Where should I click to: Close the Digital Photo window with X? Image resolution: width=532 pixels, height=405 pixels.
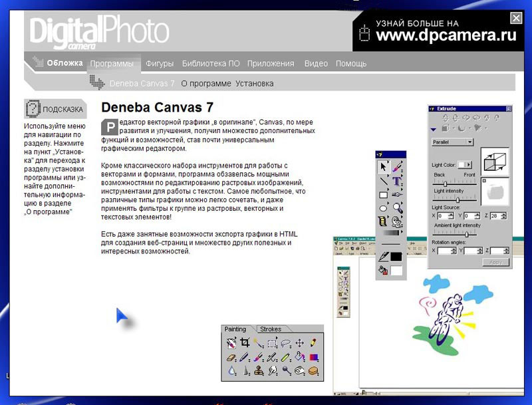(x=516, y=18)
